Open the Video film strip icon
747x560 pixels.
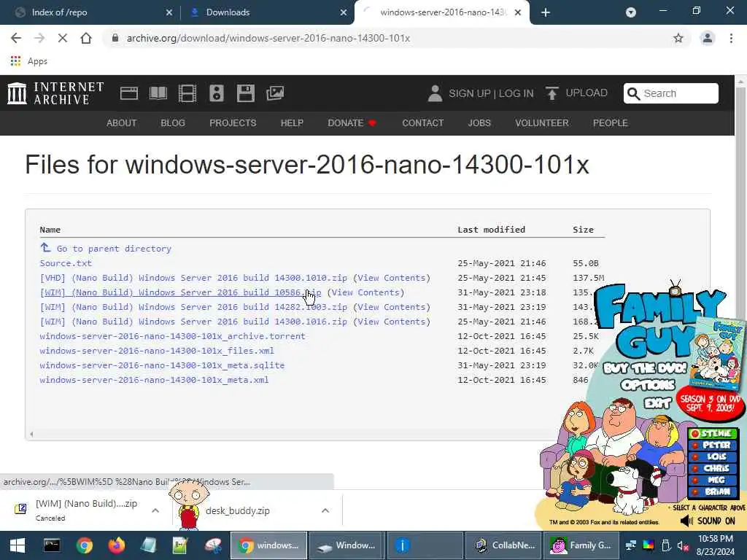(x=187, y=93)
